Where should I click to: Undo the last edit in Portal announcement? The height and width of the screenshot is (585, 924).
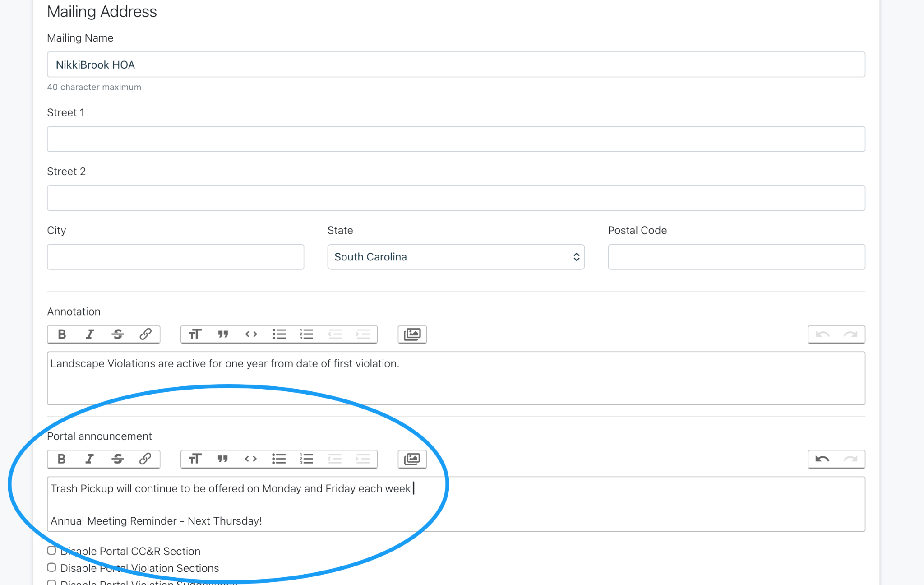[822, 459]
